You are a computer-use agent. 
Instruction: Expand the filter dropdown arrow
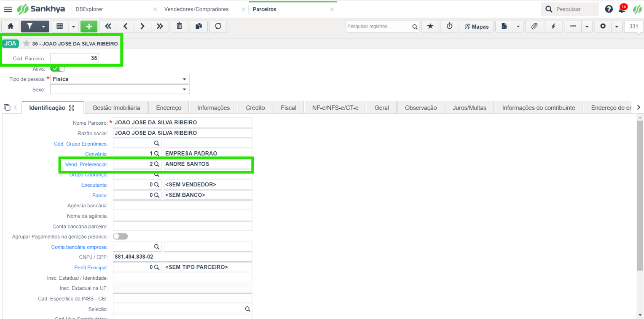[44, 26]
